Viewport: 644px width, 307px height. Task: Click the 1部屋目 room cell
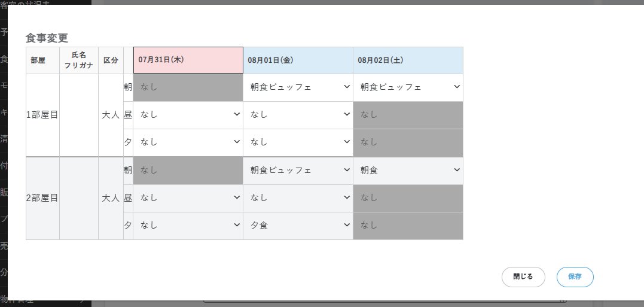click(42, 115)
